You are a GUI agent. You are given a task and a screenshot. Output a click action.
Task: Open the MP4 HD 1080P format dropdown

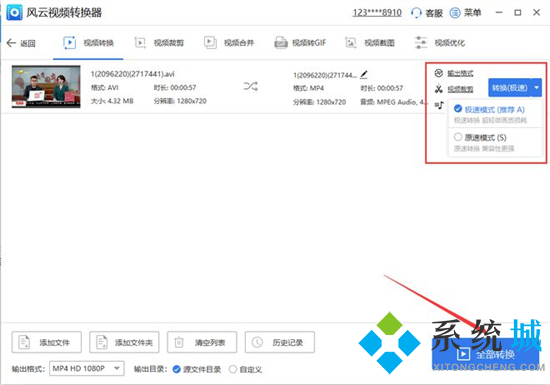(x=87, y=369)
